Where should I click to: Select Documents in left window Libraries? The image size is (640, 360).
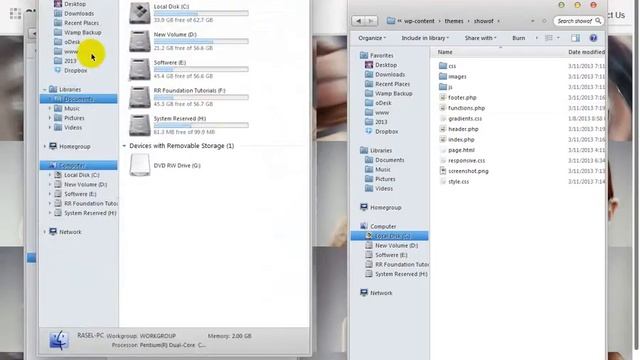click(78, 99)
